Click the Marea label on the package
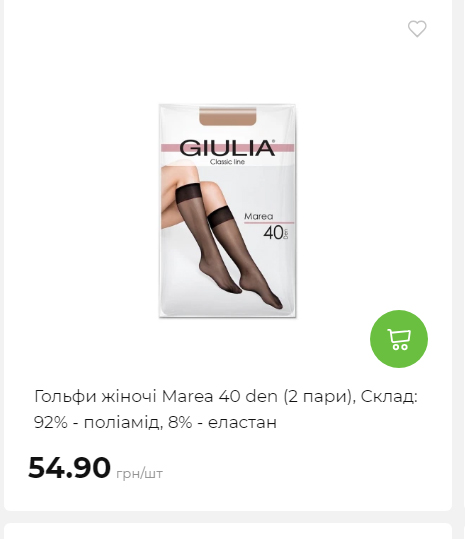Image resolution: width=465 pixels, height=539 pixels. pos(258,216)
